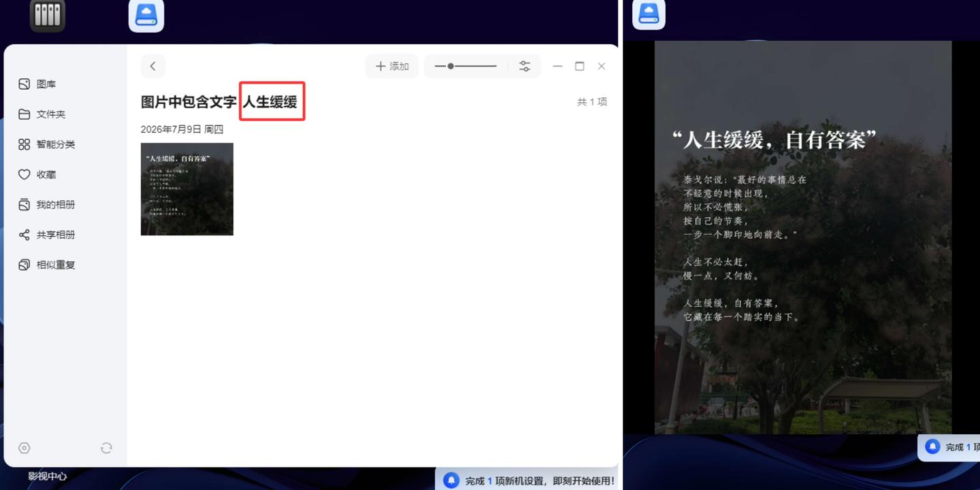Open the hexagon settings icon below the sidebar

(24, 448)
